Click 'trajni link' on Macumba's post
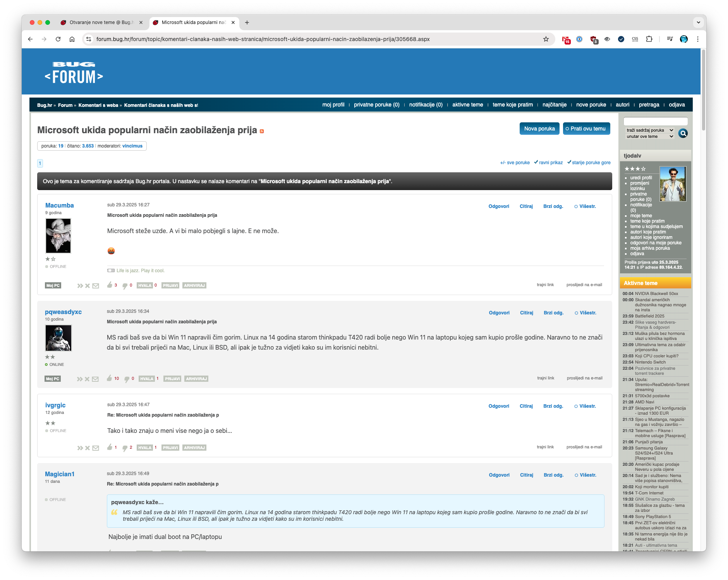 [x=545, y=285]
